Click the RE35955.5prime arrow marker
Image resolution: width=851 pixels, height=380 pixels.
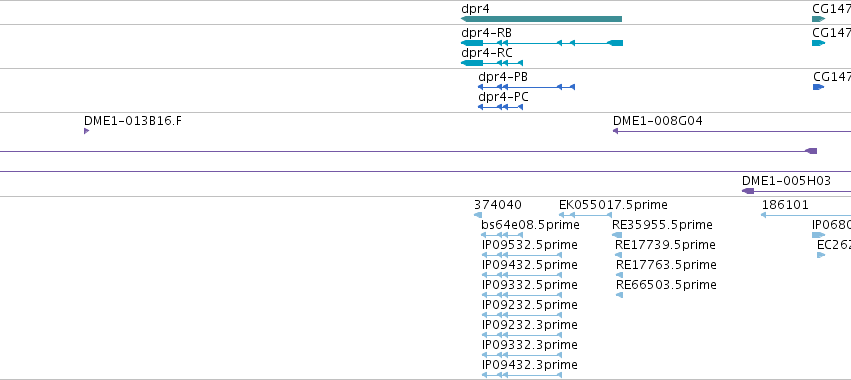tap(617, 235)
